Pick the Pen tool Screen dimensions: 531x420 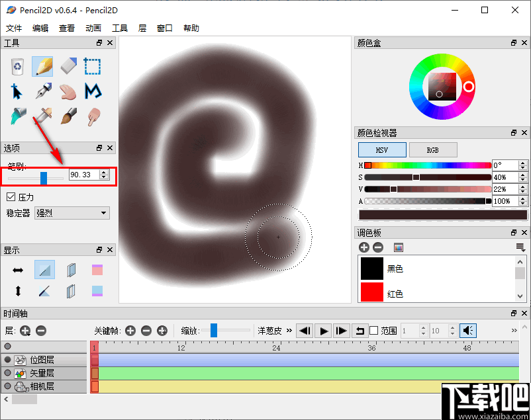[42, 92]
